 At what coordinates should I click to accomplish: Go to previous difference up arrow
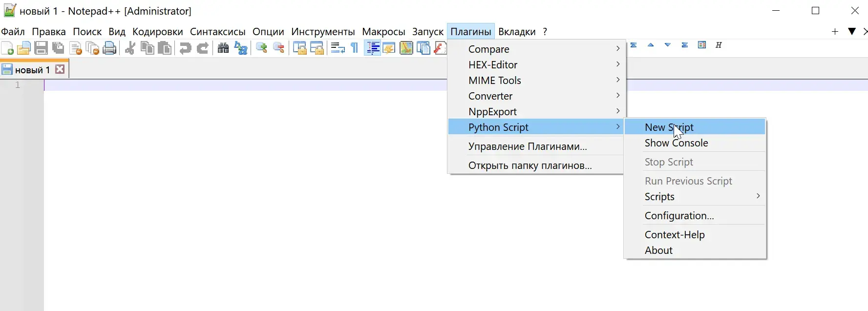pyautogui.click(x=651, y=45)
